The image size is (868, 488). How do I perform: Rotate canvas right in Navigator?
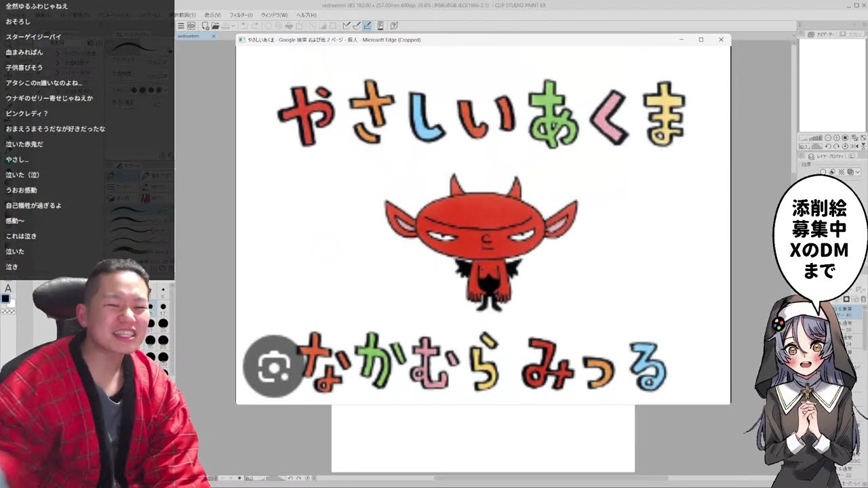(x=836, y=146)
